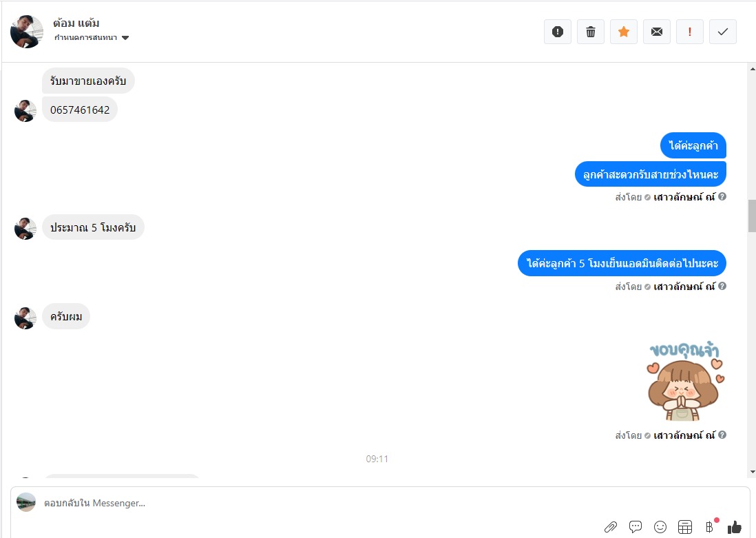Select phone number 0657461642 message
The height and width of the screenshot is (538, 756).
tap(80, 110)
